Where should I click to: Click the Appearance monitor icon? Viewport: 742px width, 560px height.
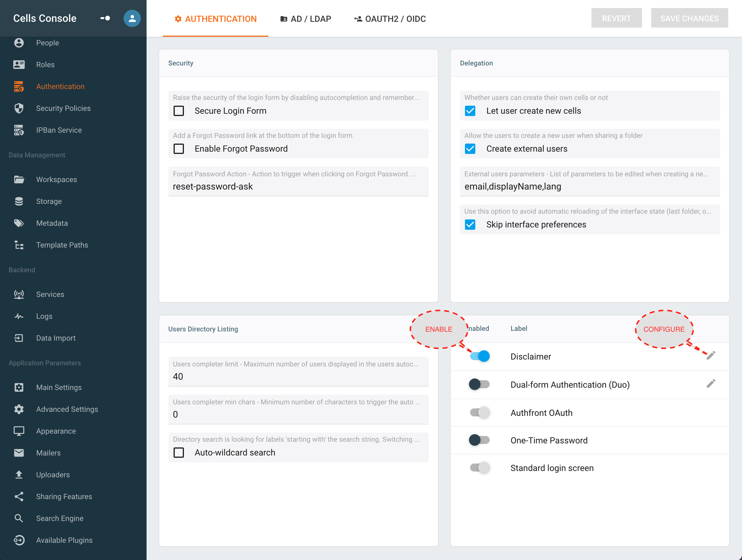[x=19, y=431]
